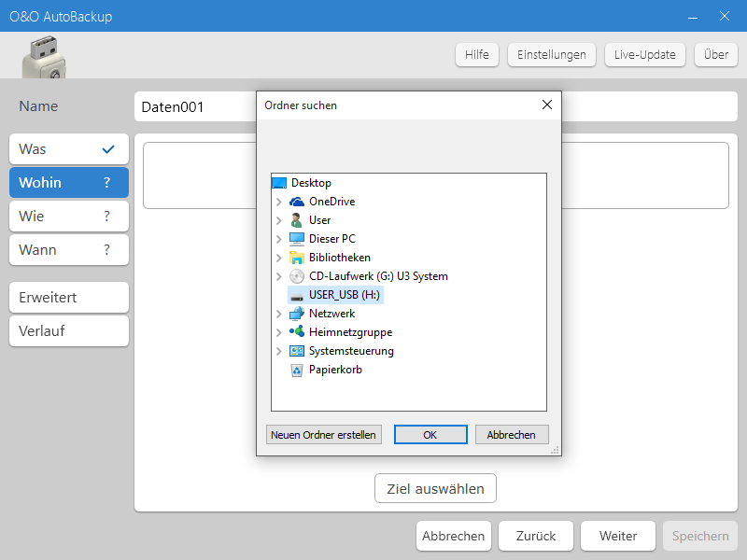The height and width of the screenshot is (560, 747).
Task: Select the Papierkorb recycle bin icon
Action: (x=297, y=370)
